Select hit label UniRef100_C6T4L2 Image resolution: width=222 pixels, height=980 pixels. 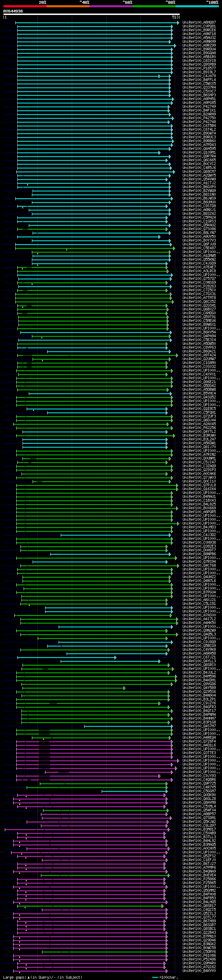coord(199,129)
